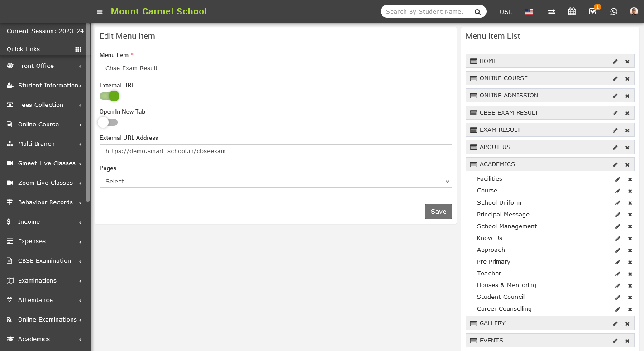Click the Save button
This screenshot has height=351, width=644.
(x=438, y=212)
